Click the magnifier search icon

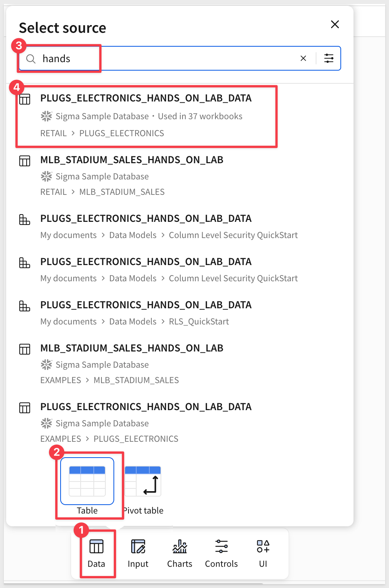click(x=30, y=59)
